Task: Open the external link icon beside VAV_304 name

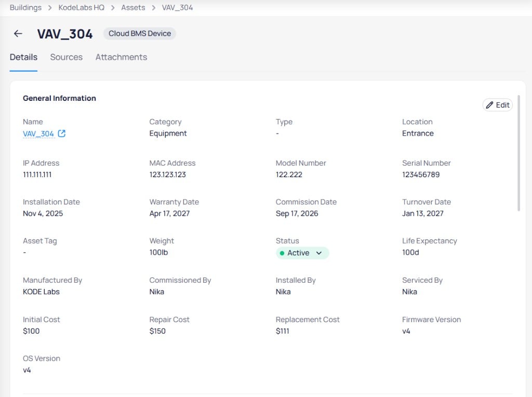Action: pos(62,134)
